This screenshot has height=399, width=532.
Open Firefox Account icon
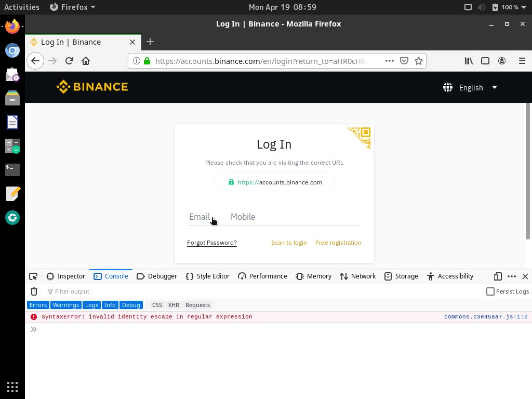tap(502, 61)
